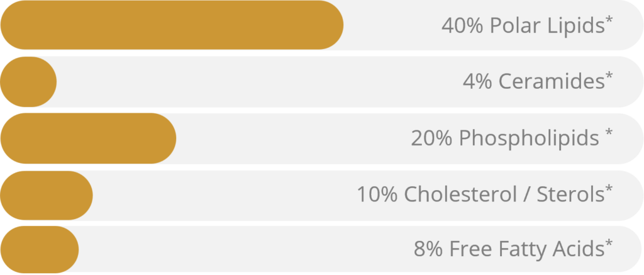Select the "20% Phospholipids" label text
The width and height of the screenshot is (644, 275).
pyautogui.click(x=504, y=138)
